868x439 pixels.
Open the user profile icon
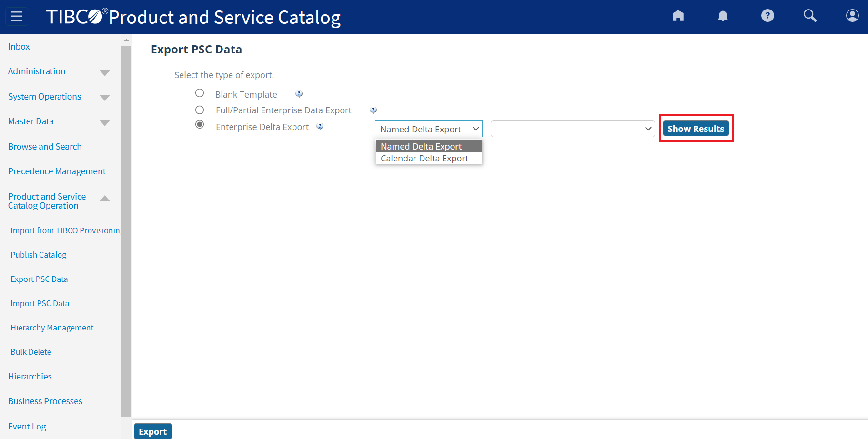[x=852, y=16]
